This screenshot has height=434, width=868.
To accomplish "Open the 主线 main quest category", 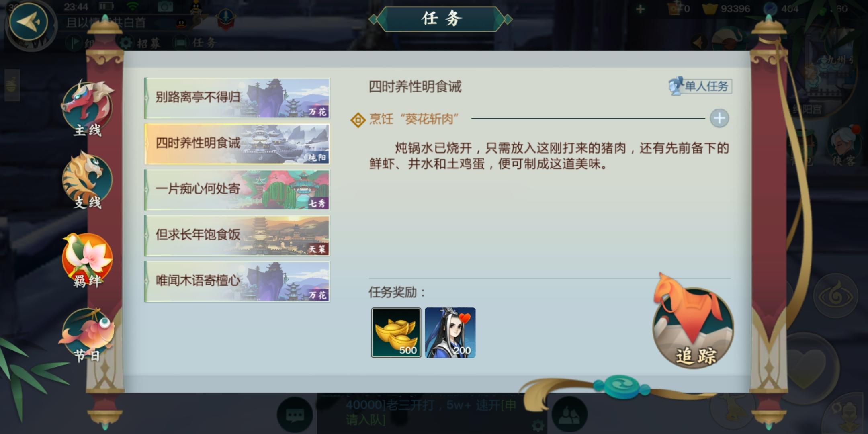I will point(87,108).
